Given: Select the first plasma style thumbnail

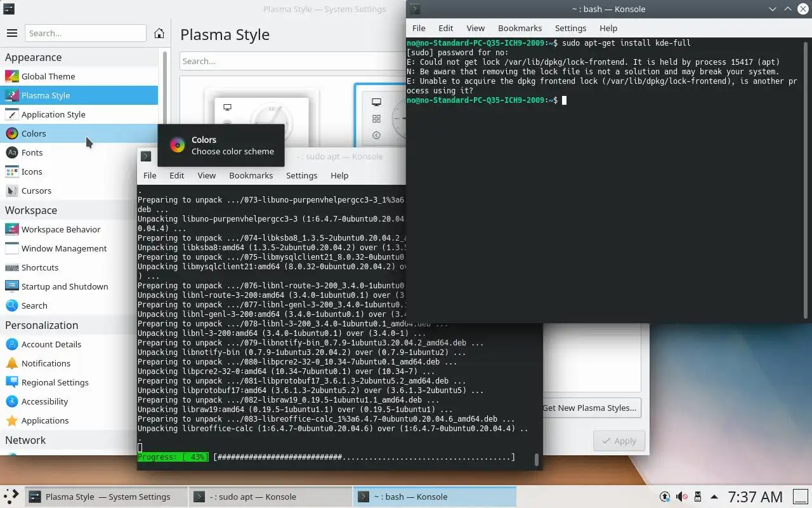Looking at the screenshot, I should pyautogui.click(x=261, y=117).
